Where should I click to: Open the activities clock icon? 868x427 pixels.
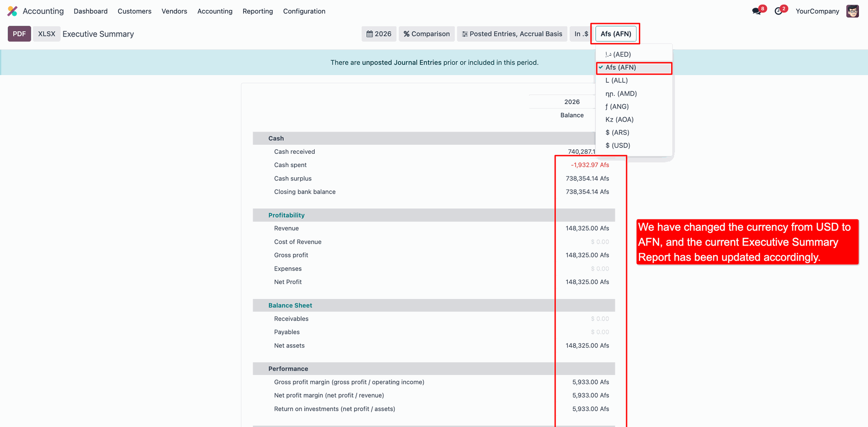(x=778, y=11)
